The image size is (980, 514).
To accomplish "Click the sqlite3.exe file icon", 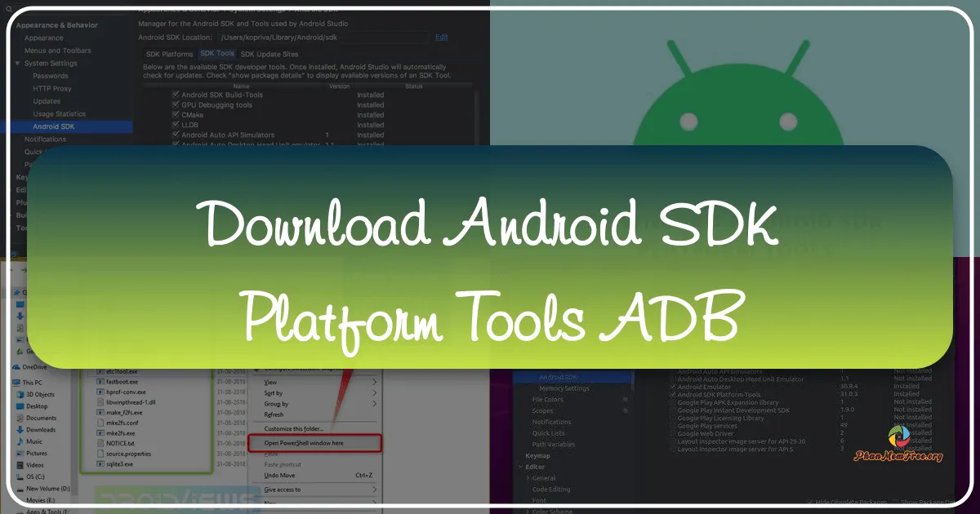I will 100,464.
